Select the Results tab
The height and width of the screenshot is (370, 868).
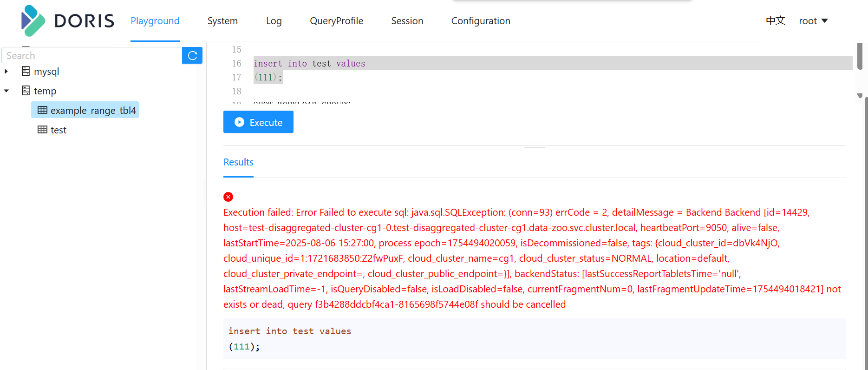pyautogui.click(x=238, y=162)
